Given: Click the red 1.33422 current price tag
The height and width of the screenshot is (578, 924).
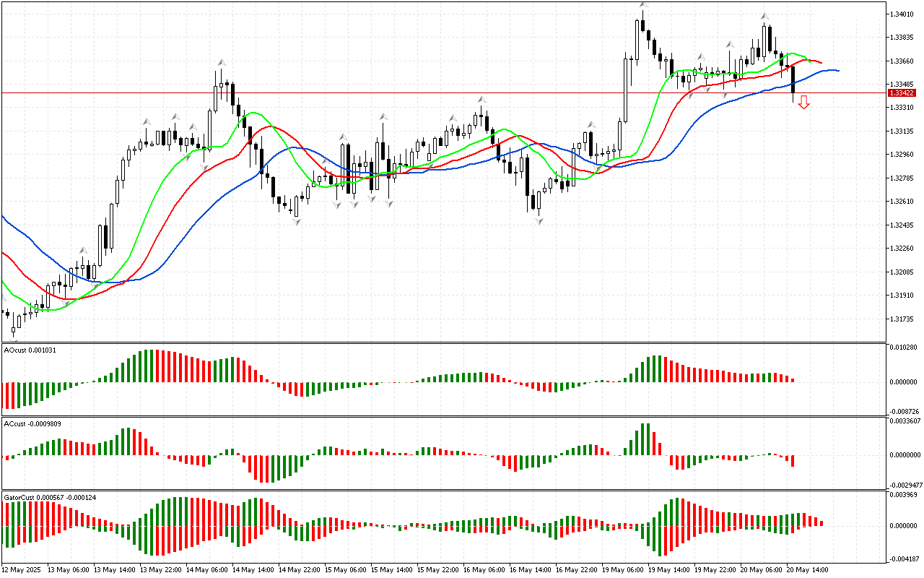Looking at the screenshot, I should pos(902,93).
